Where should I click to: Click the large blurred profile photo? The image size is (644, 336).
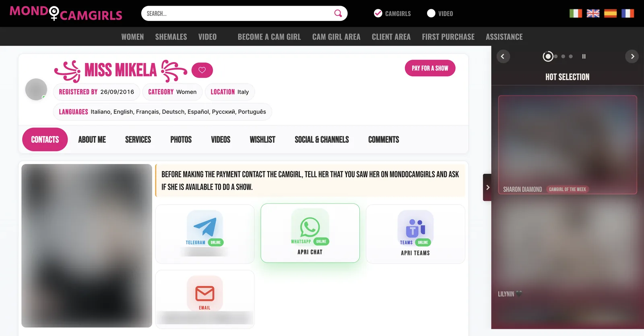pos(87,246)
